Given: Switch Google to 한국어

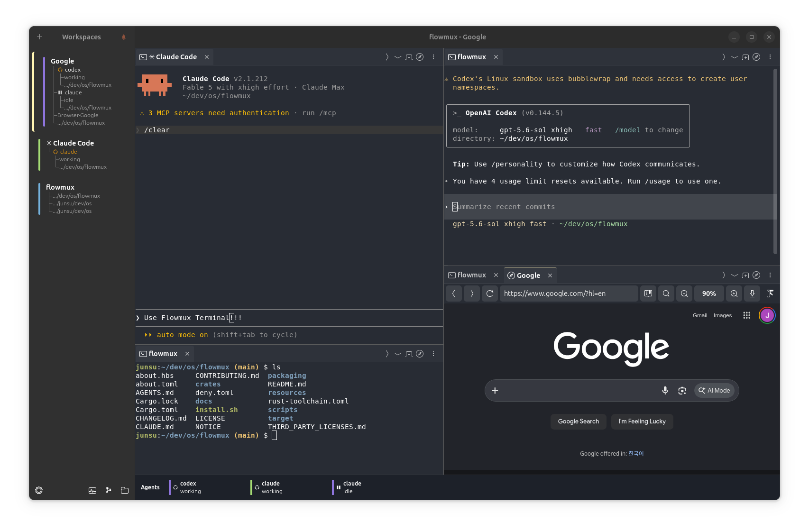Looking at the screenshot, I should (x=636, y=454).
